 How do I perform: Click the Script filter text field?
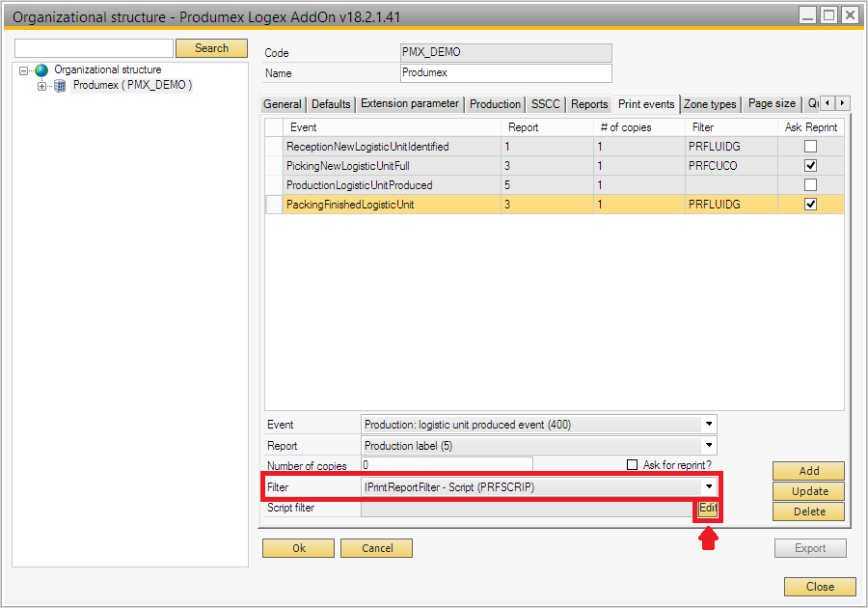(x=529, y=508)
